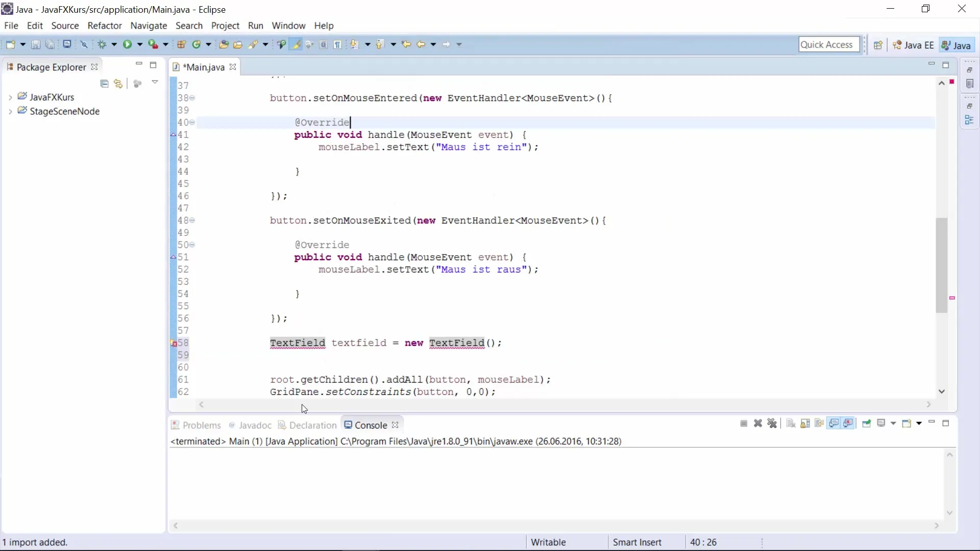980x551 pixels.
Task: Click Display Selected Console icon
Action: (x=881, y=423)
